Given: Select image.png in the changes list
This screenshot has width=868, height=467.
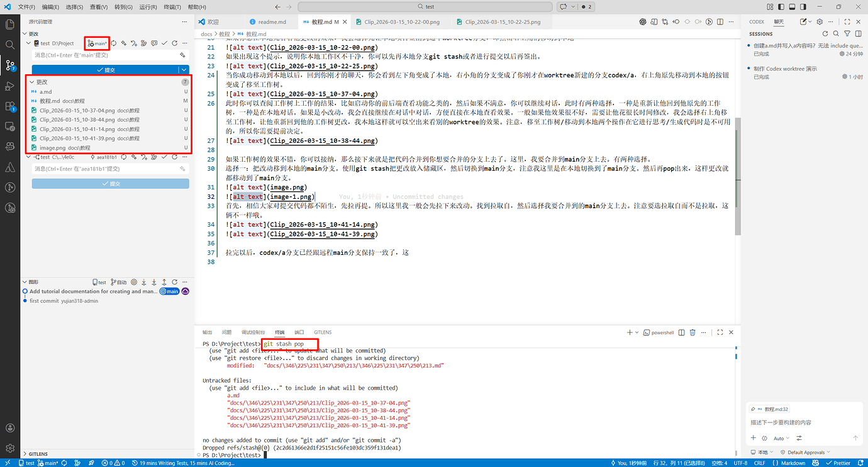Looking at the screenshot, I should (x=107, y=148).
